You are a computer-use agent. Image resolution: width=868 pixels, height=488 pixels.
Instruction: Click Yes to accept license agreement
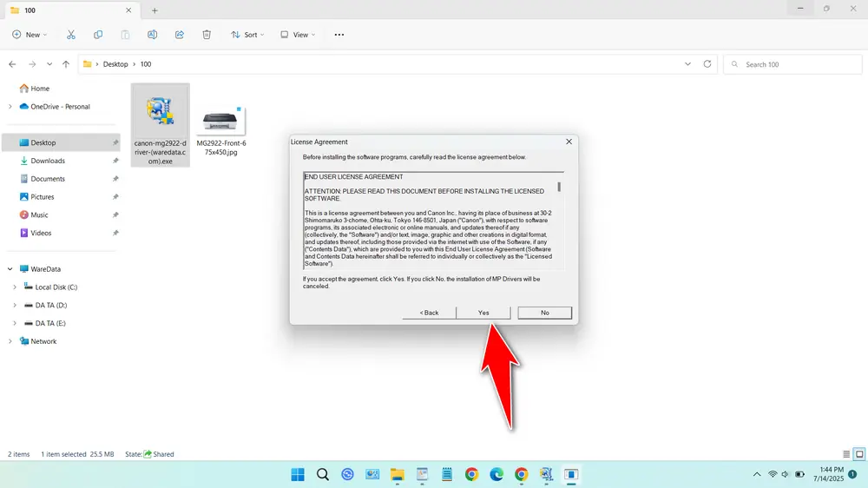pyautogui.click(x=483, y=313)
